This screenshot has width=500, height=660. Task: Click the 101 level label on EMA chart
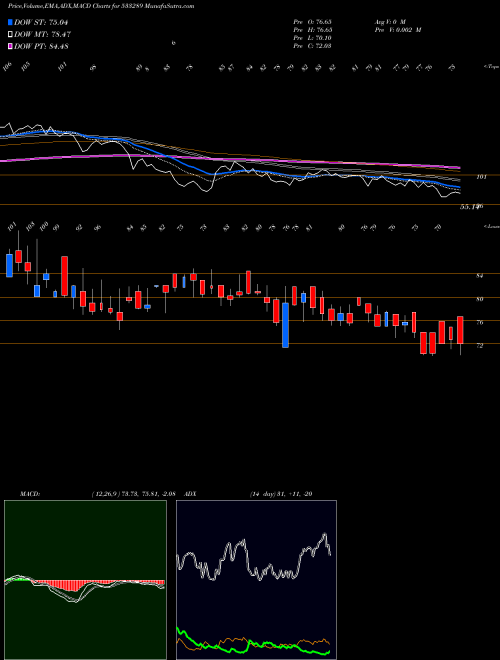[x=481, y=177]
